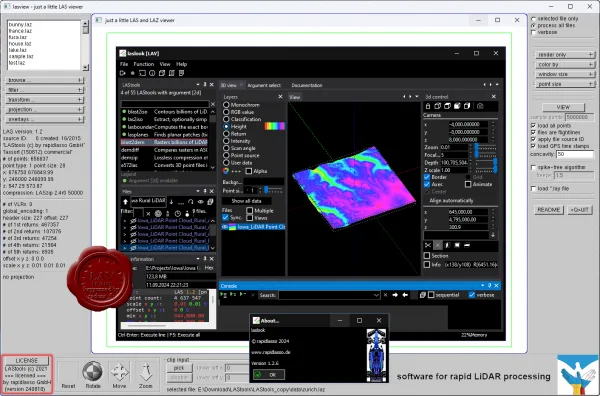Switch to the 'Argument select' tab

click(264, 85)
